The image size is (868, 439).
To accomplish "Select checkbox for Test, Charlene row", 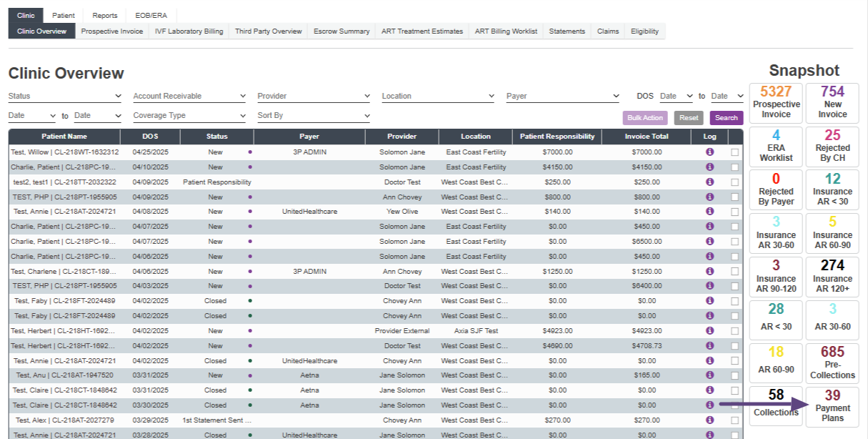I will point(735,272).
